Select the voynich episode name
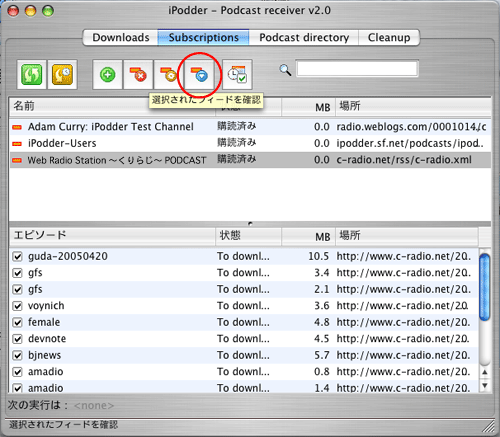This screenshot has height=437, width=500. (x=46, y=306)
